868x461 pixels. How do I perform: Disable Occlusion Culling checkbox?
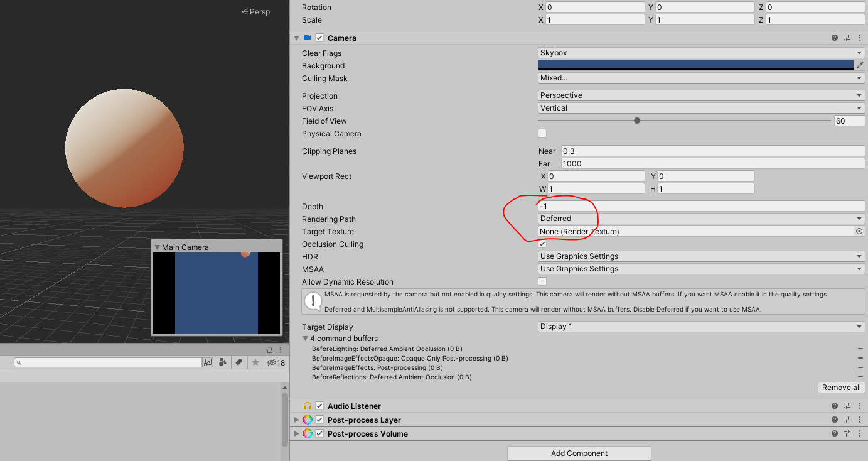click(x=542, y=244)
